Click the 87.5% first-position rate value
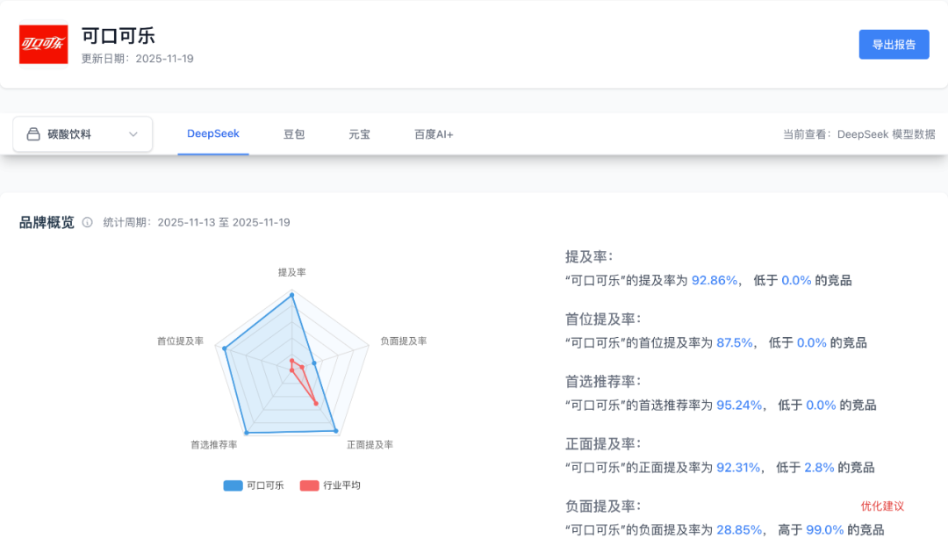This screenshot has width=948, height=560. [735, 343]
